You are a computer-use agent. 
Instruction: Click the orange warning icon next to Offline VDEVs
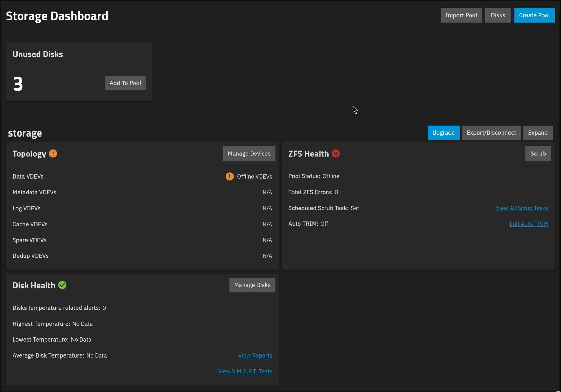coord(229,176)
